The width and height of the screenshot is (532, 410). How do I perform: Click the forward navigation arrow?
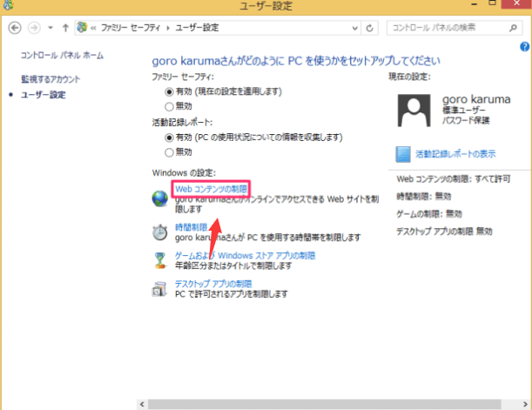click(34, 28)
